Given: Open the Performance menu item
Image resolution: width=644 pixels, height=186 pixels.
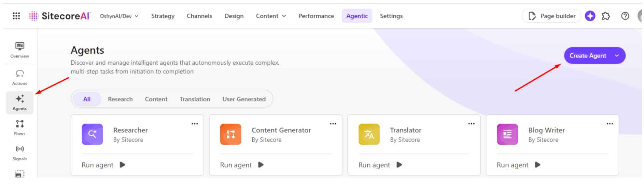Looking at the screenshot, I should coord(316,16).
